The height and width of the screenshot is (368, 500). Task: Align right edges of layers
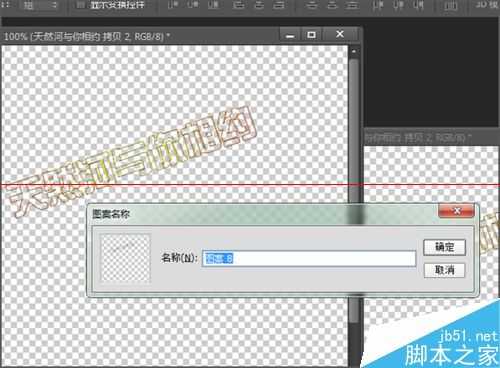(x=279, y=5)
